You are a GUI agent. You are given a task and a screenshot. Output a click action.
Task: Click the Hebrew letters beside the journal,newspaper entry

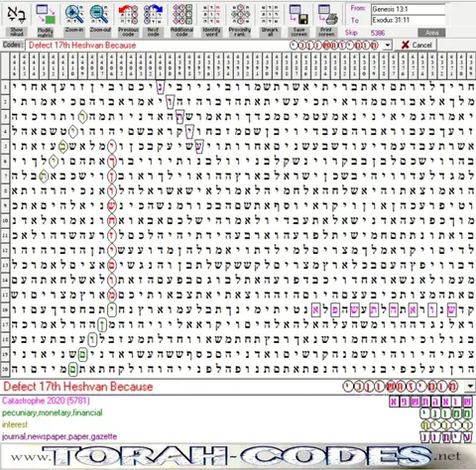(446, 437)
